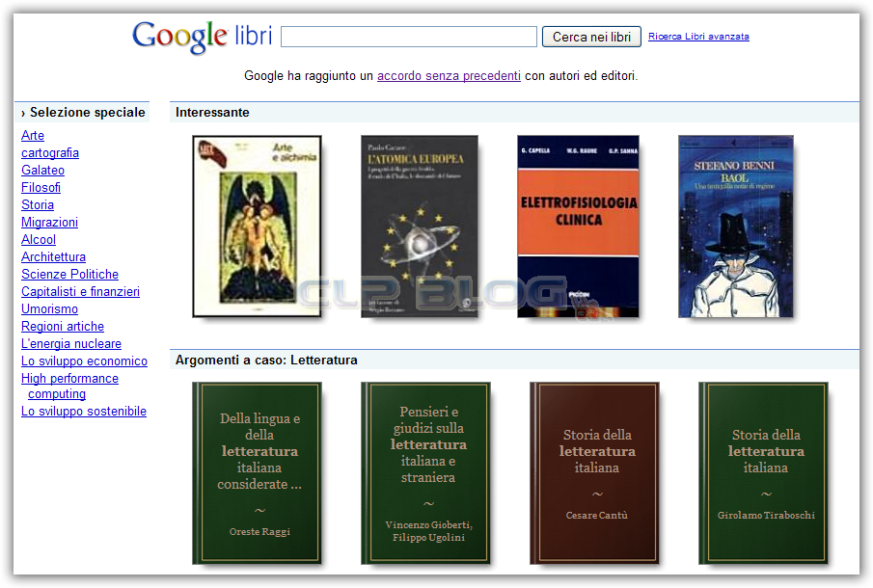Open Lo sviluppo sostenibile category
The height and width of the screenshot is (588, 873).
point(83,411)
